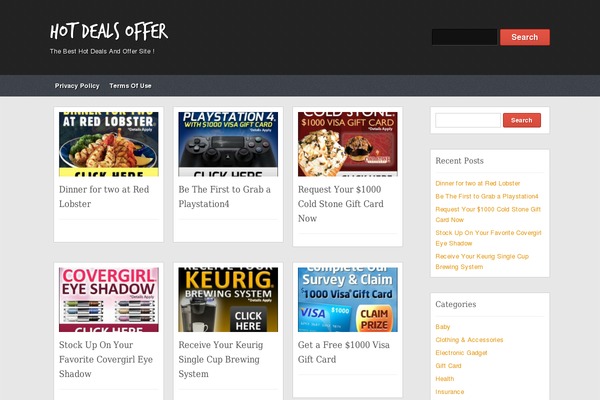Screen dimensions: 600x400
Task: Open recent post Stock Up On Your Favorite Covergirl
Action: pos(488,238)
